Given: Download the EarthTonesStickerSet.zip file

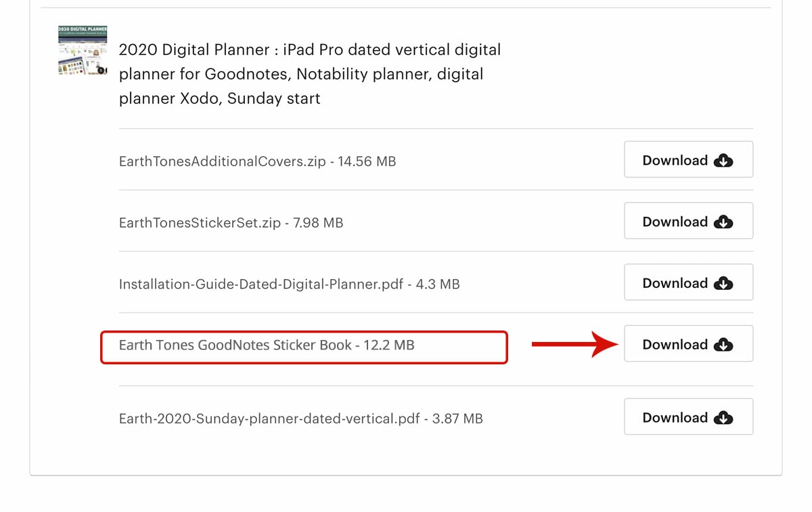Looking at the screenshot, I should click(687, 221).
